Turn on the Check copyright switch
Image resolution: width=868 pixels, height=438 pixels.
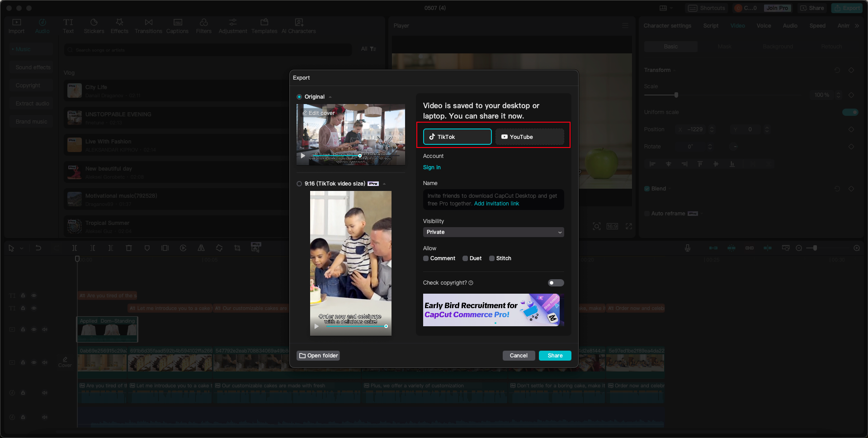[x=556, y=283]
